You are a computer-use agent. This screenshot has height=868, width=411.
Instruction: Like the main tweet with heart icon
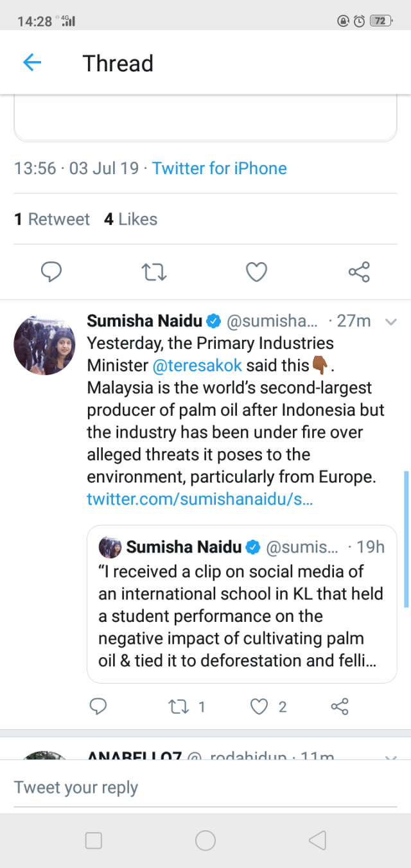tap(257, 272)
